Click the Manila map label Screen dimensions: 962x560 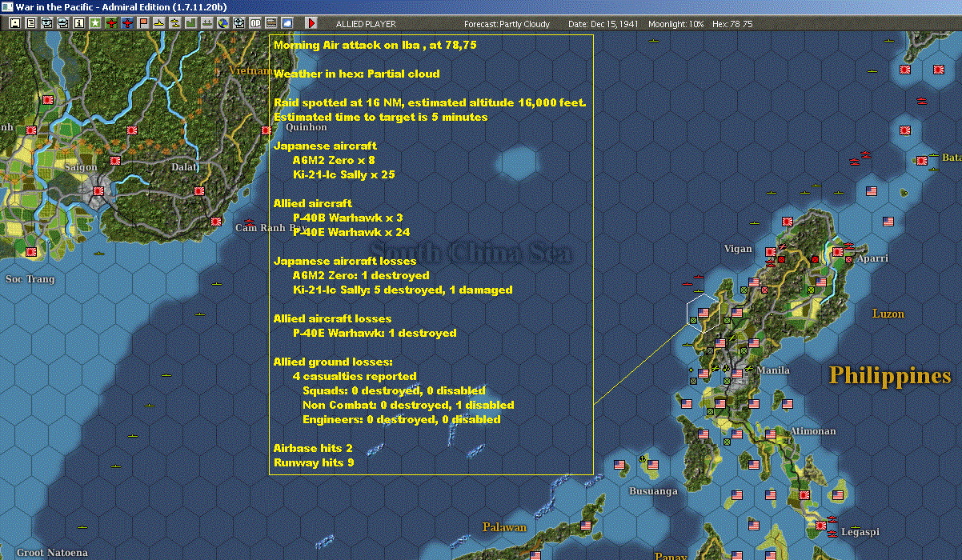tap(773, 370)
